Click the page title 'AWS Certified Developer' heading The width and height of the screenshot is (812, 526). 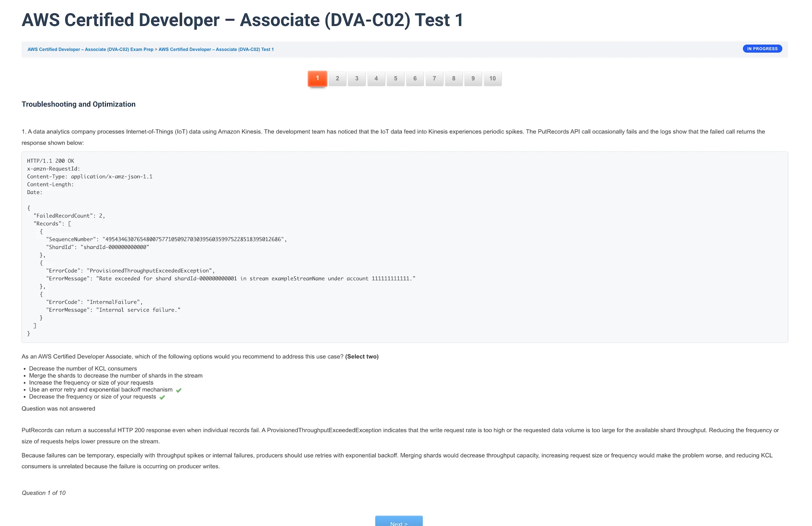click(242, 20)
